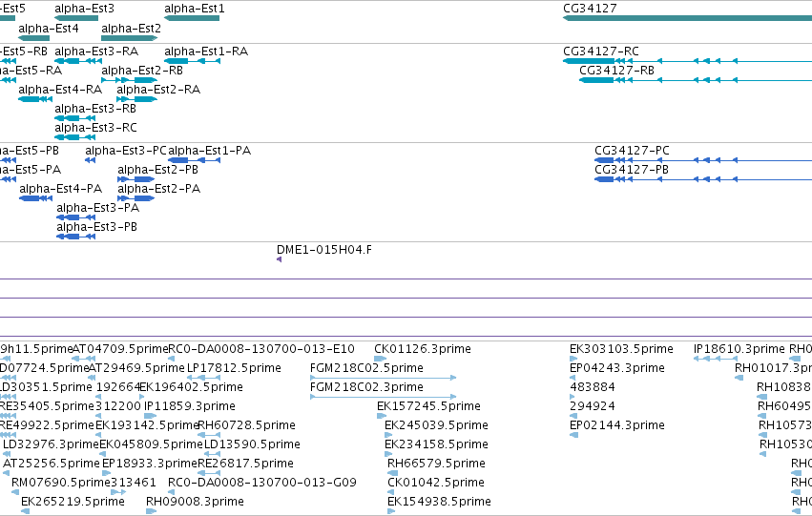Select the 483884 feature label
The width and height of the screenshot is (812, 516).
(x=593, y=387)
